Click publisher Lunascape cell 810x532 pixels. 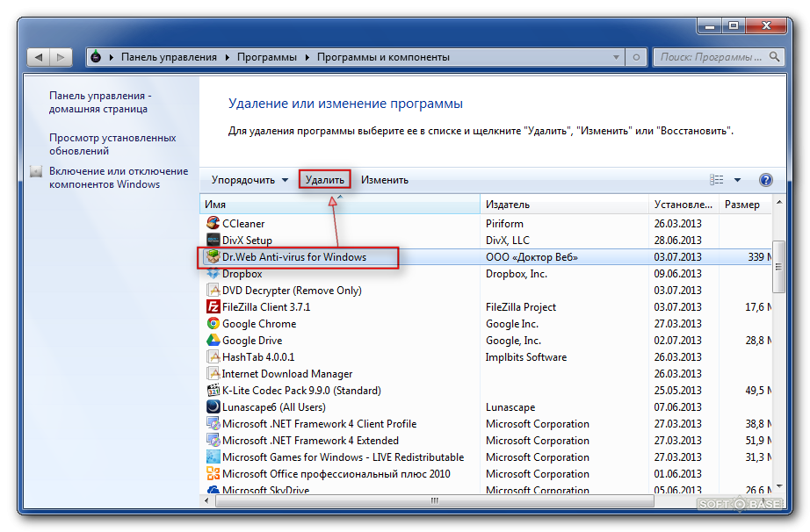[510, 407]
